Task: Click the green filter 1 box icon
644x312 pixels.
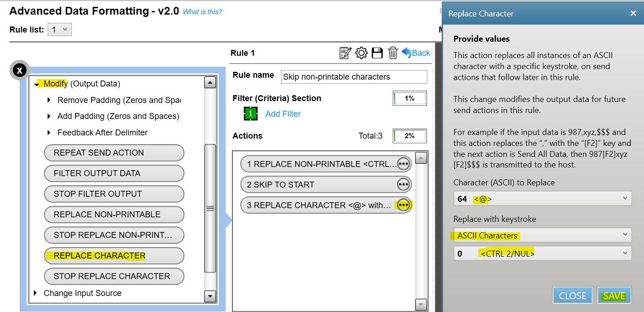Action: coord(250,114)
